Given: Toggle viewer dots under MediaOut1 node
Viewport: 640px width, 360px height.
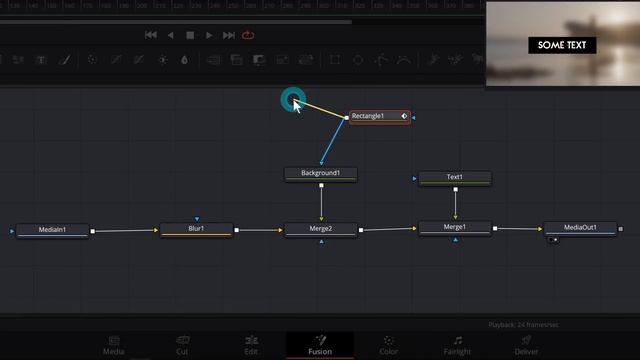Looking at the screenshot, I should pyautogui.click(x=553, y=240).
